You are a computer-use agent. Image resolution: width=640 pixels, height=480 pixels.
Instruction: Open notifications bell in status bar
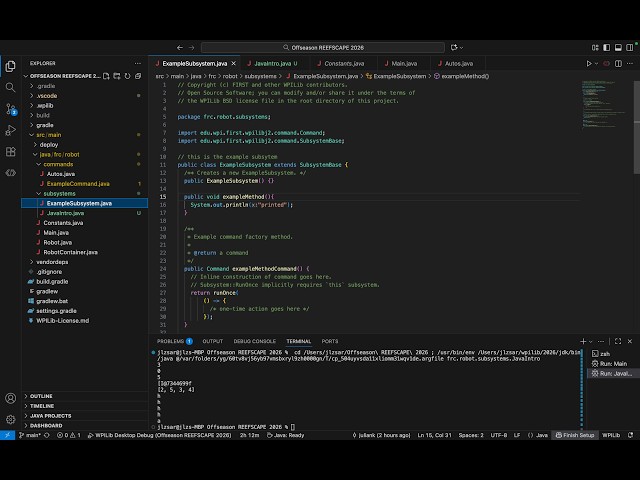click(x=631, y=435)
